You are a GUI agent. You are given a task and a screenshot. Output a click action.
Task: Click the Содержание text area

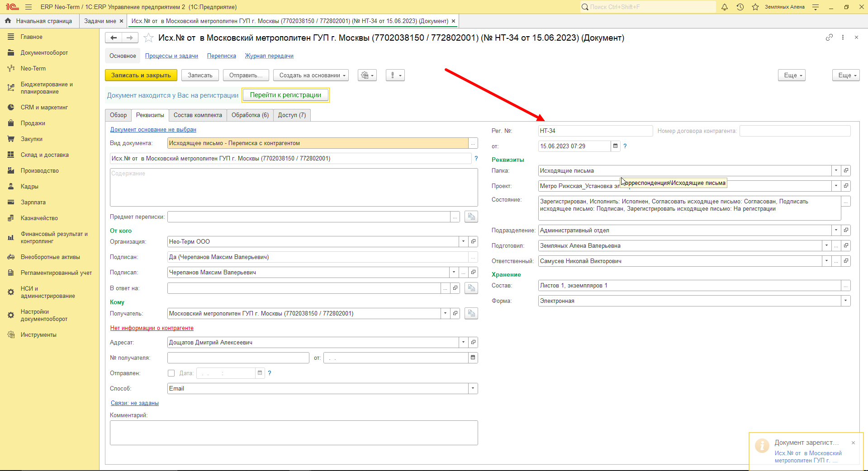(294, 188)
